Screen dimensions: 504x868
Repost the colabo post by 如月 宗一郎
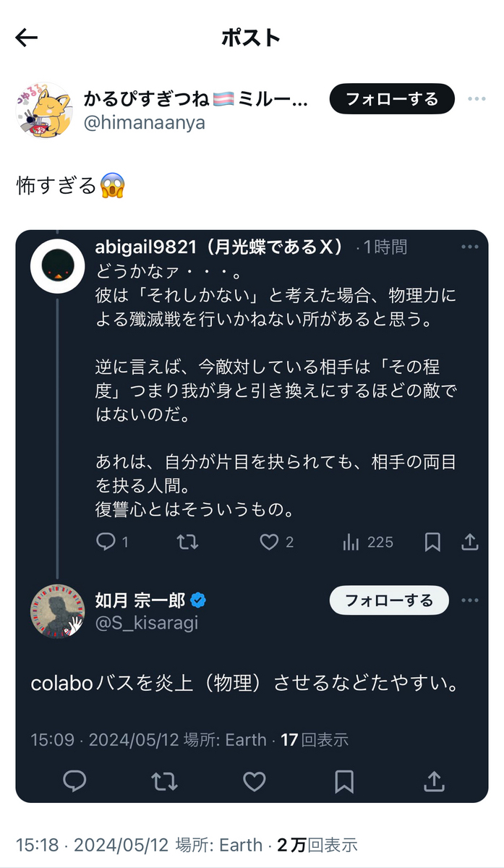[164, 780]
